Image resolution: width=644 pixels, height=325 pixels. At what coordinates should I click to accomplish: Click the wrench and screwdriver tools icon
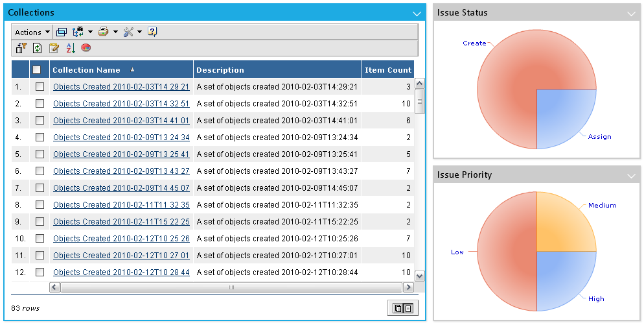(128, 32)
